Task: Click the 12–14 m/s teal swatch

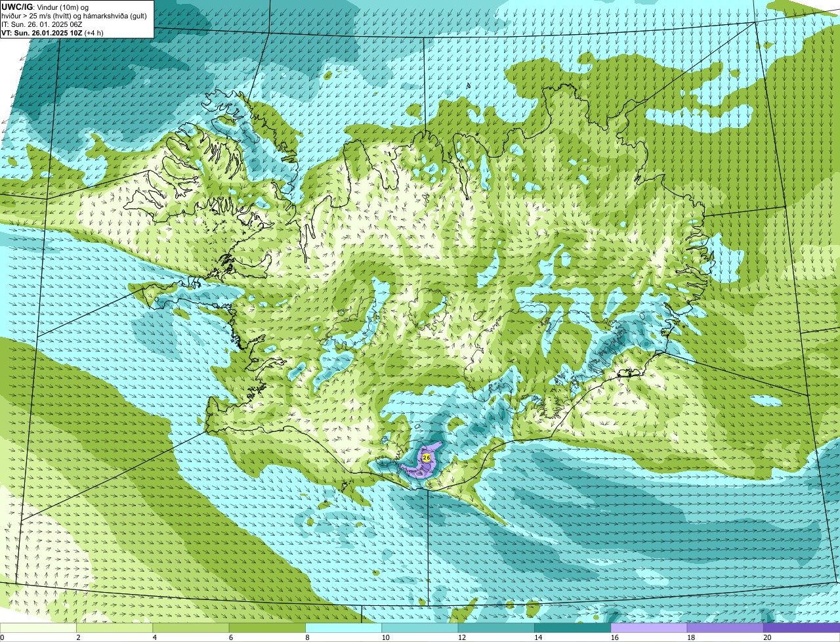Action: 497,628
